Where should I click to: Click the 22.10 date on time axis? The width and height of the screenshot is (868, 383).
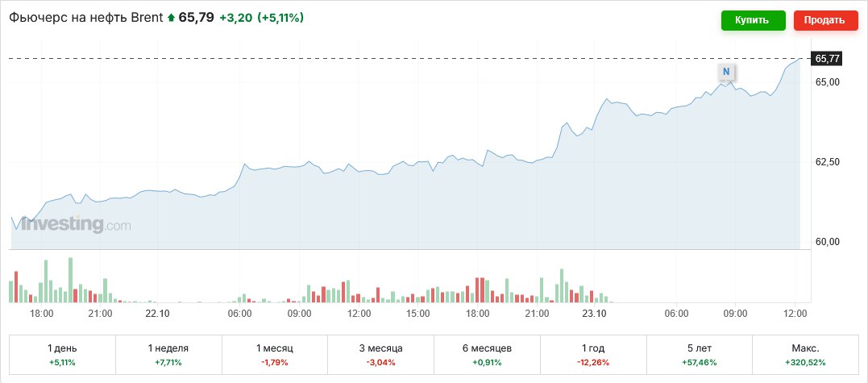(157, 313)
